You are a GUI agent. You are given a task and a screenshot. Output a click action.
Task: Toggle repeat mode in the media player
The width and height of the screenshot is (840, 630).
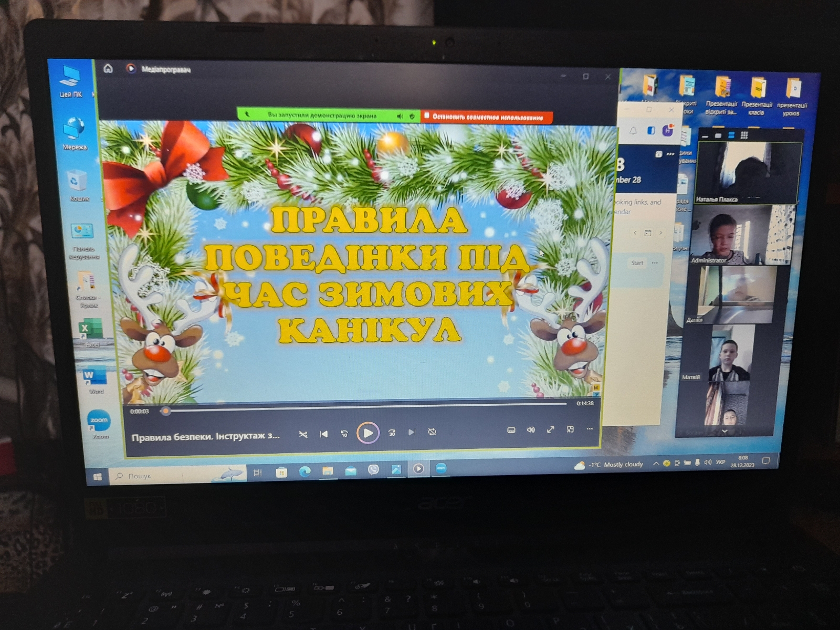pyautogui.click(x=432, y=432)
